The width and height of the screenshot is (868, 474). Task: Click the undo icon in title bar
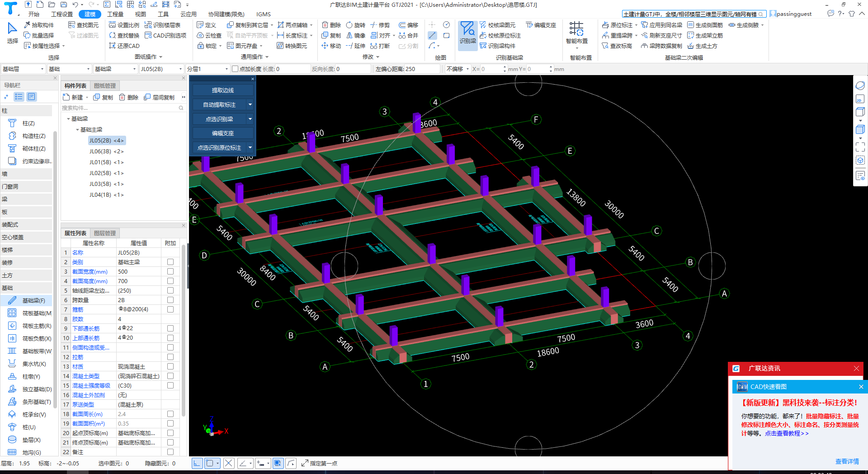point(75,5)
